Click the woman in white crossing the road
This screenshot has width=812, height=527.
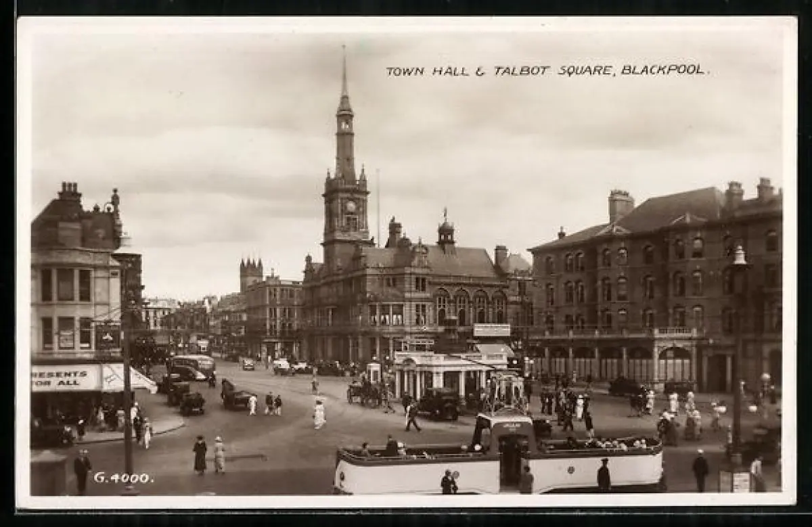click(x=319, y=414)
